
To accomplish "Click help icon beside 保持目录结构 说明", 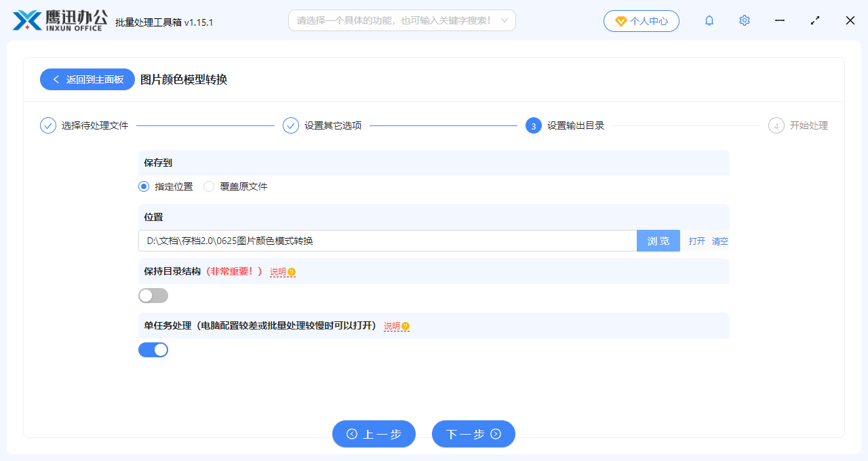I will (292, 272).
